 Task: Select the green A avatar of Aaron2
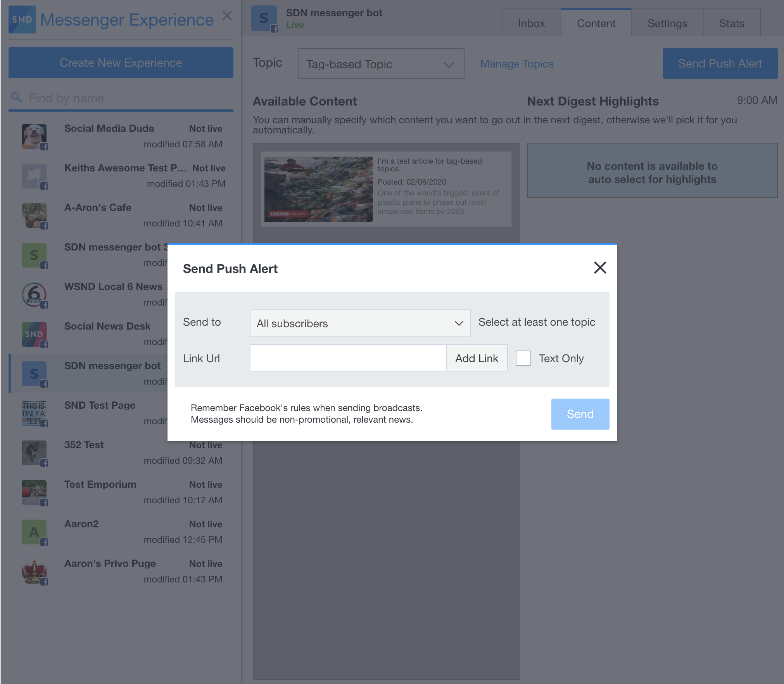(x=34, y=532)
